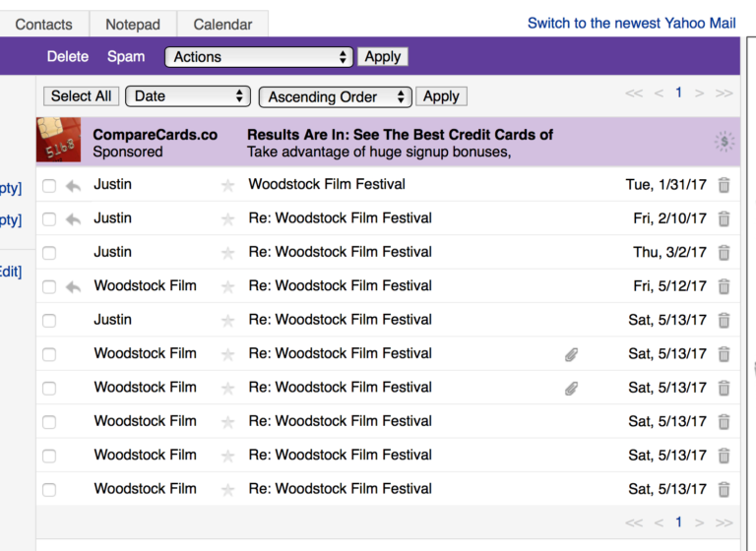Delete the Tue, 1/31/17 email via trash icon
The width and height of the screenshot is (756, 551).
pos(724,185)
